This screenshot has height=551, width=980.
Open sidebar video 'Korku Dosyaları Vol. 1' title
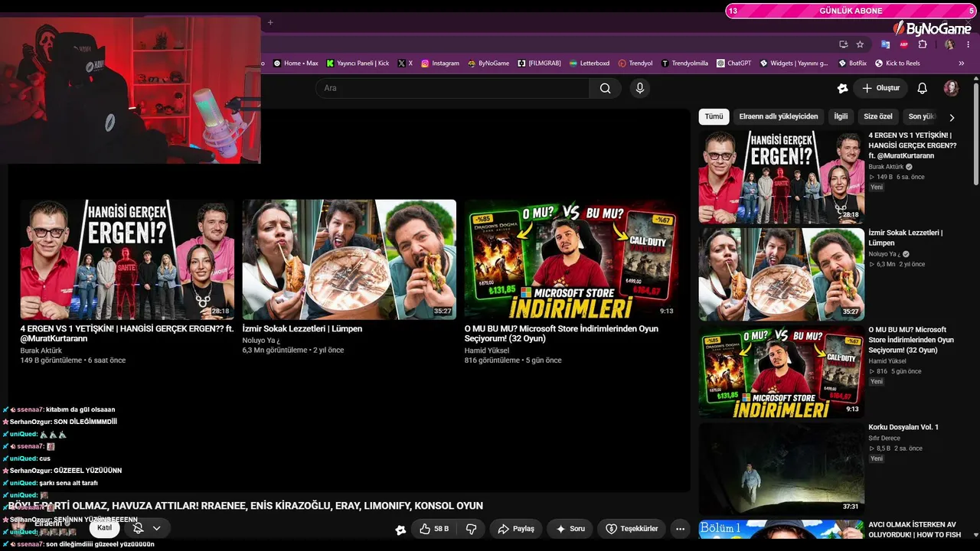coord(903,427)
